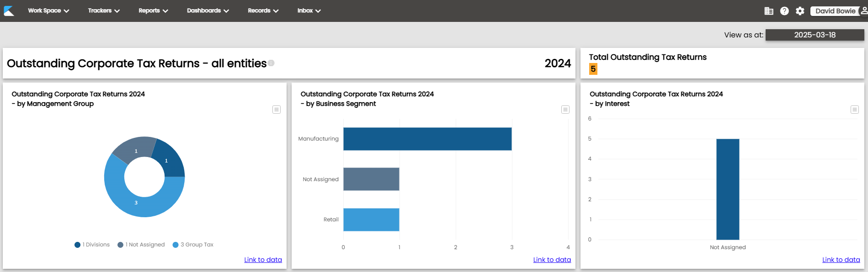Click the View as at date field
868x272 pixels.
(815, 35)
